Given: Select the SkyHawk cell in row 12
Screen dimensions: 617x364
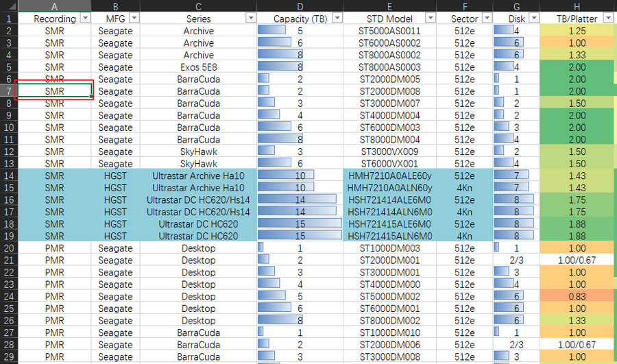Looking at the screenshot, I should point(198,151).
